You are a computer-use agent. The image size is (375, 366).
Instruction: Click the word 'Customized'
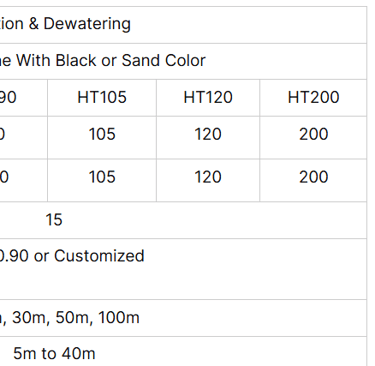[99, 256]
